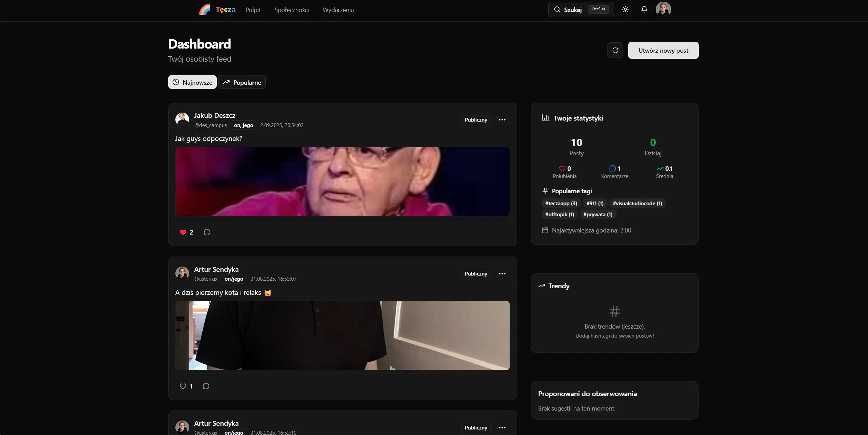Toggle the like heart on Jakub Deszcz's post

click(x=183, y=232)
